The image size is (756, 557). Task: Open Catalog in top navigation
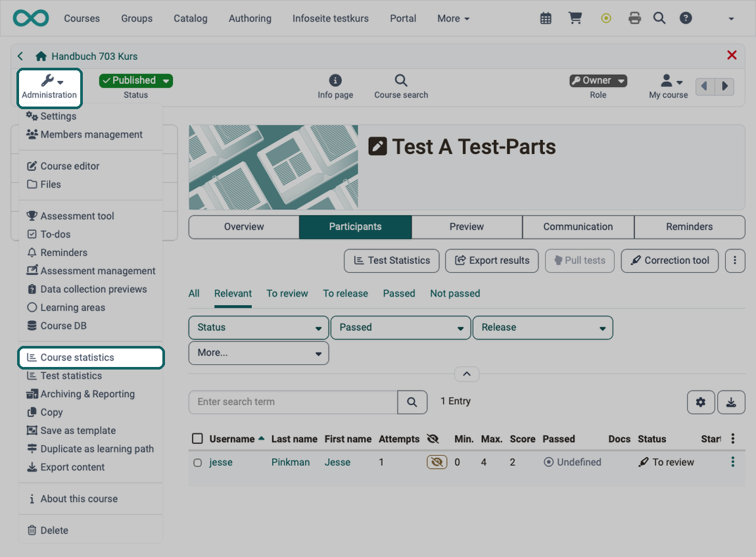(x=191, y=18)
